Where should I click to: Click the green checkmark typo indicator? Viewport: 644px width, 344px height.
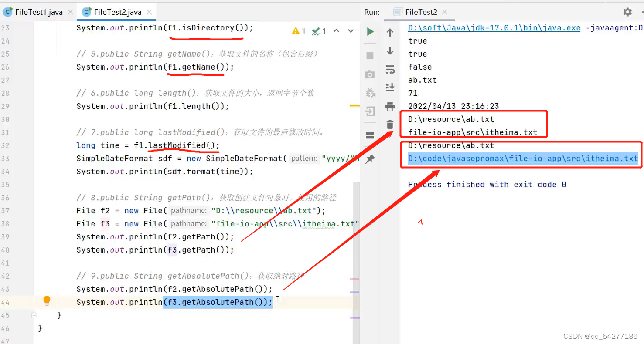point(319,31)
